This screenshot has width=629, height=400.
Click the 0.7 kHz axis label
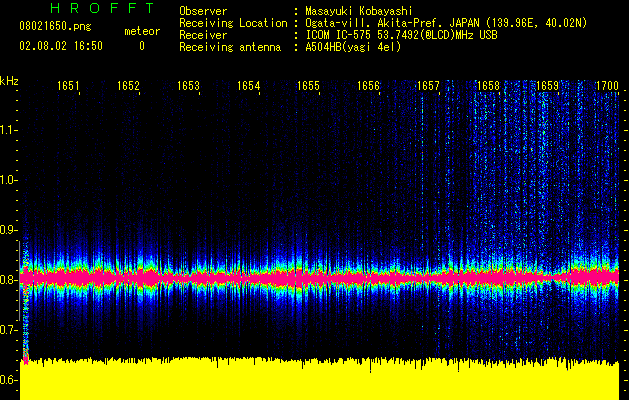[x=8, y=330]
